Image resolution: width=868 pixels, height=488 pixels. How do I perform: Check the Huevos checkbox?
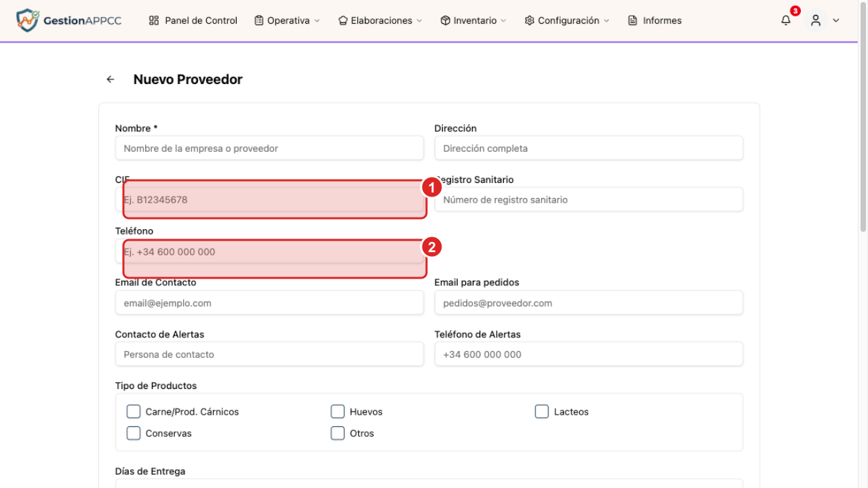point(338,411)
